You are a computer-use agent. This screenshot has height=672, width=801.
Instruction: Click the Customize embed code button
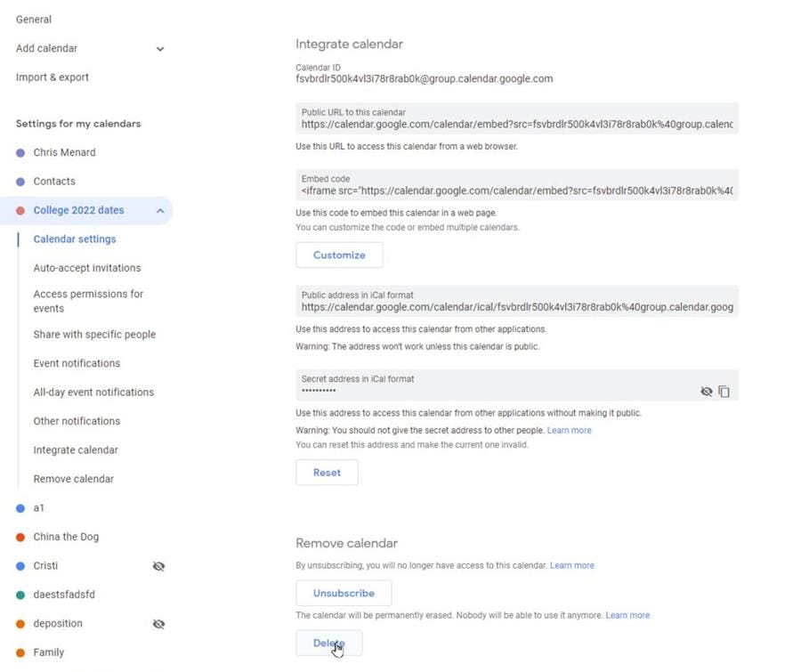pos(338,255)
